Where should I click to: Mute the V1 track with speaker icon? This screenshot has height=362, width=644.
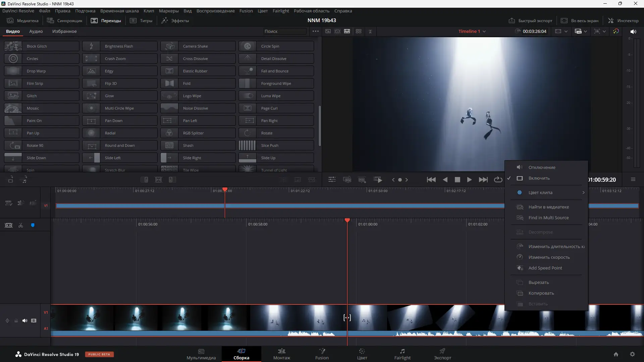pyautogui.click(x=25, y=320)
